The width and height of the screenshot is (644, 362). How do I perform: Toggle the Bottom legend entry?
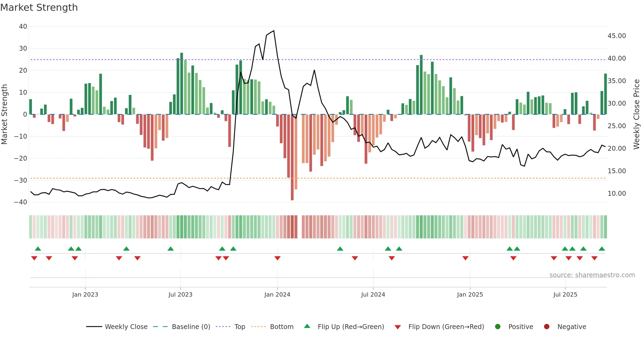coord(272,327)
